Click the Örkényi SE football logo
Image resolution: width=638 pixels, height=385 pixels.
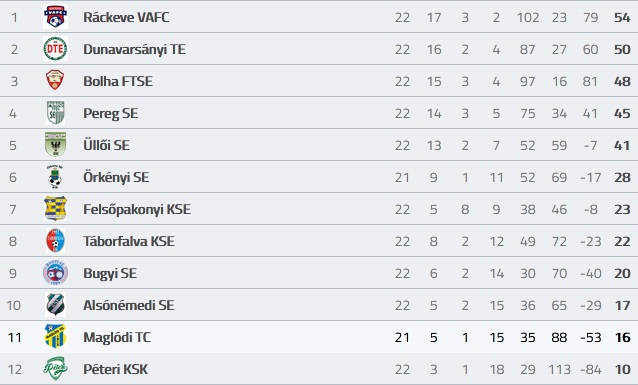[x=55, y=177]
